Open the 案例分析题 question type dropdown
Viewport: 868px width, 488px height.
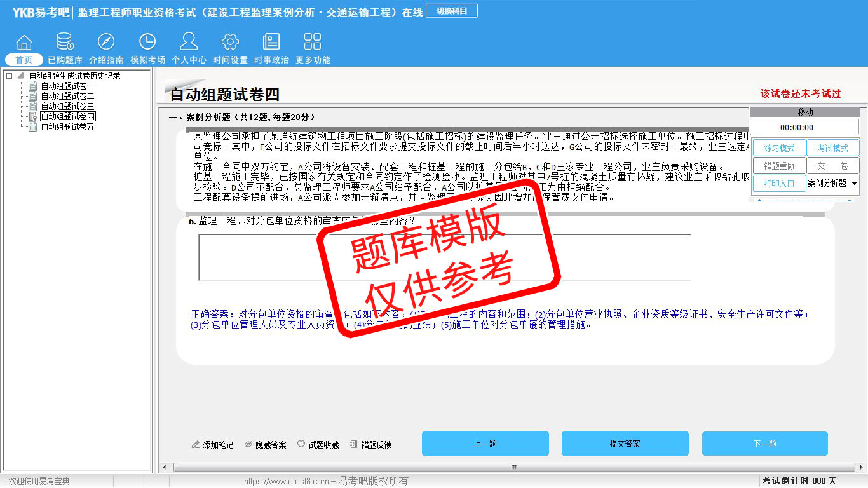(832, 183)
